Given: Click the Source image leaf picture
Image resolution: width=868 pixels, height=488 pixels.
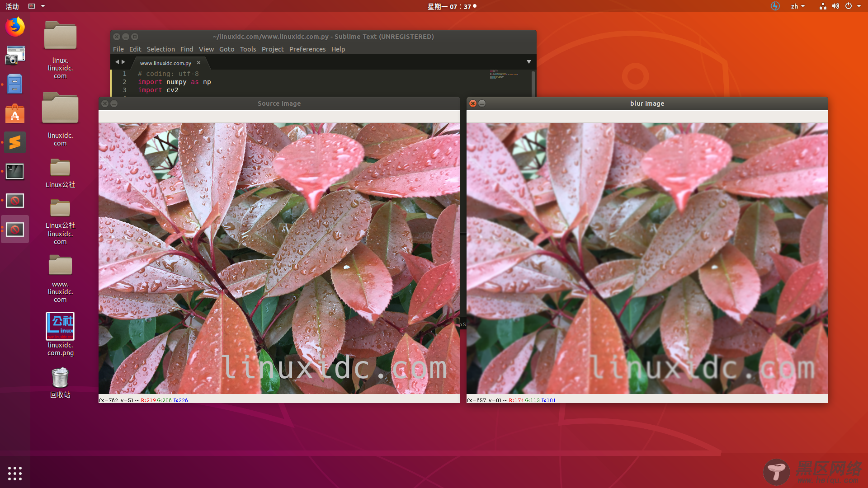Looking at the screenshot, I should 279,258.
